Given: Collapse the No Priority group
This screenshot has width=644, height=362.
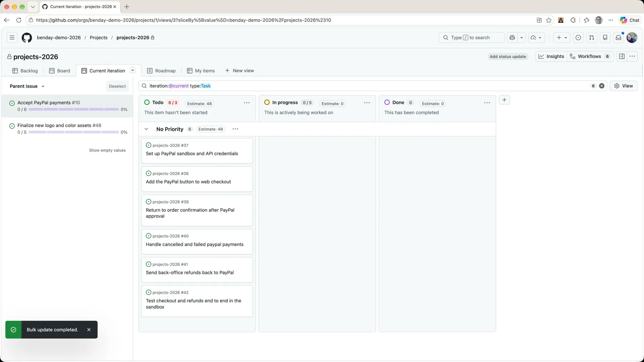Looking at the screenshot, I should [x=146, y=129].
